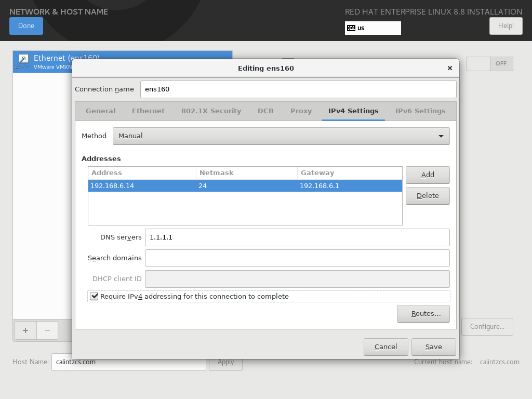The height and width of the screenshot is (399, 532).
Task: Switch to the IPv6 Settings tab
Action: (420, 111)
